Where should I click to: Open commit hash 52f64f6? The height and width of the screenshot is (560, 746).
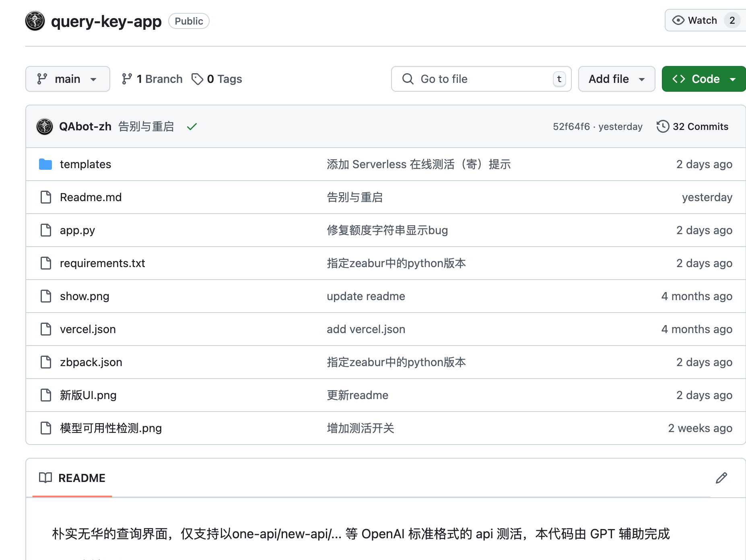tap(571, 127)
